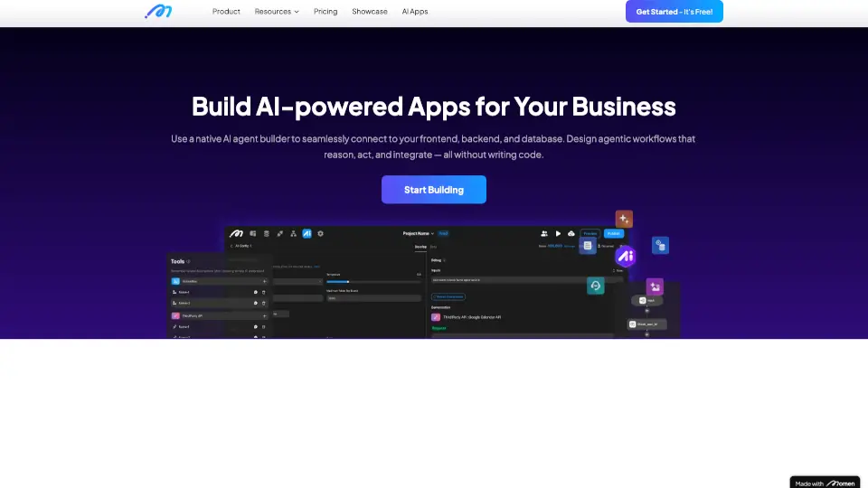This screenshot has width=868, height=488.
Task: Click the purple image generation icon tile
Action: coord(655,286)
